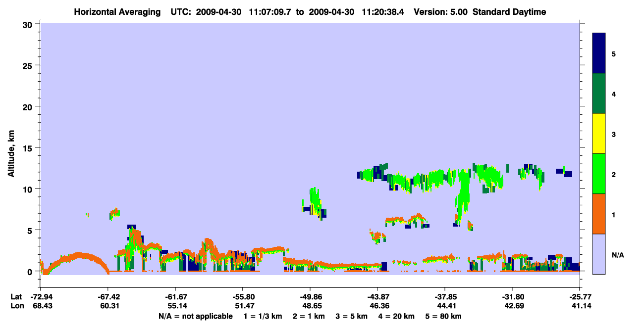Click the orange colorbar segment labeled 1
644x330 pixels.
coord(599,214)
